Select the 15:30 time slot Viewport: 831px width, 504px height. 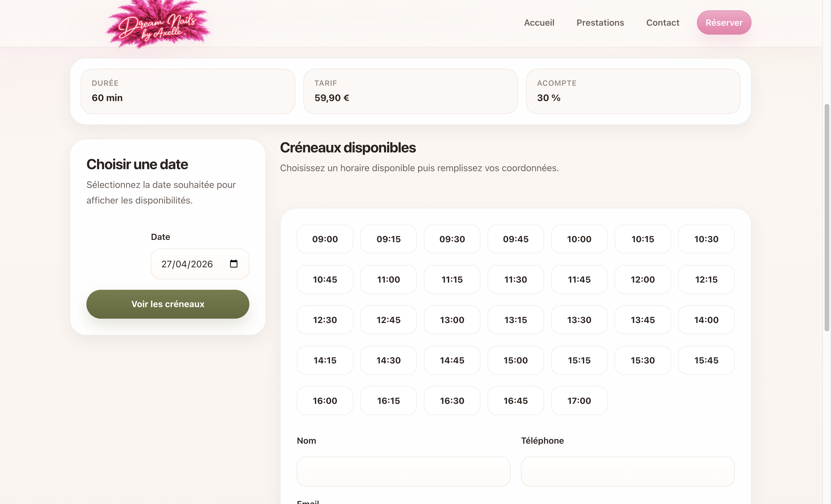[x=643, y=360]
